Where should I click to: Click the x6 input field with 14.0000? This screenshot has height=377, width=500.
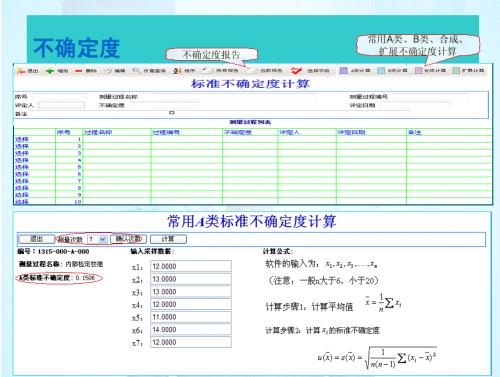tap(191, 330)
